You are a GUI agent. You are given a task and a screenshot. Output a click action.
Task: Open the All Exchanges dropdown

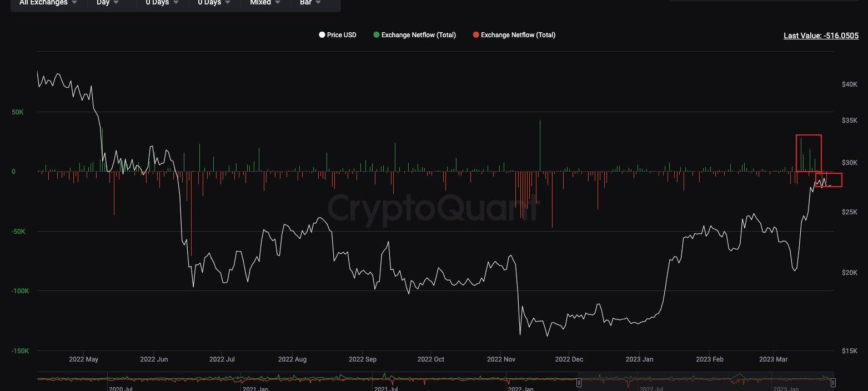48,3
